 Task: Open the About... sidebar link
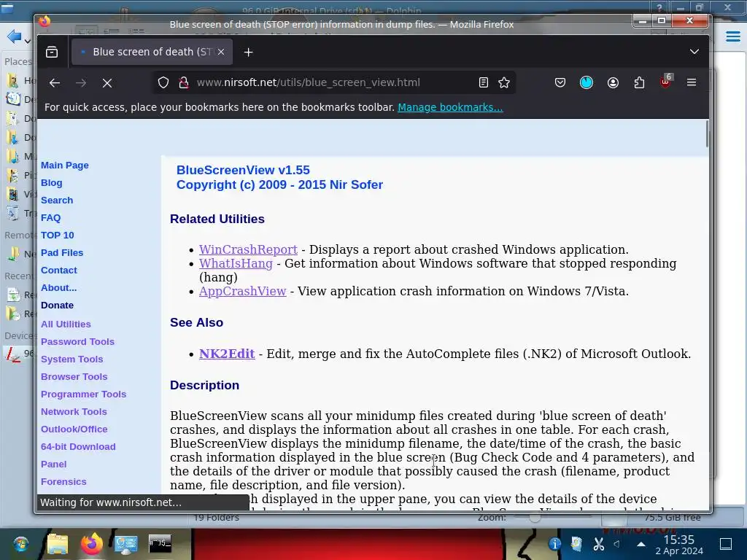click(x=58, y=287)
